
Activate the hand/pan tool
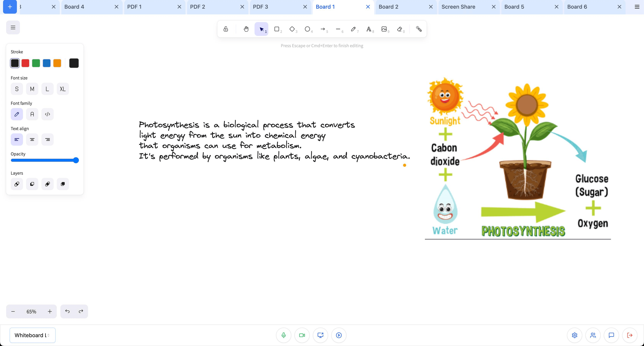(246, 29)
